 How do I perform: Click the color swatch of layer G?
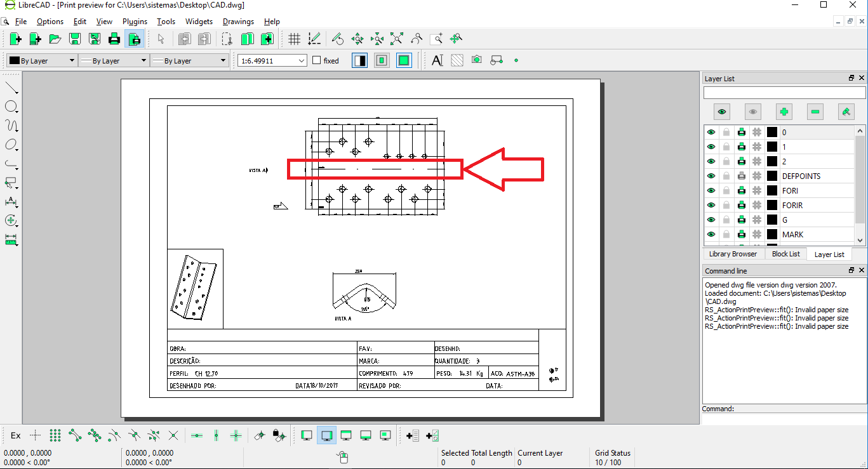pos(772,220)
